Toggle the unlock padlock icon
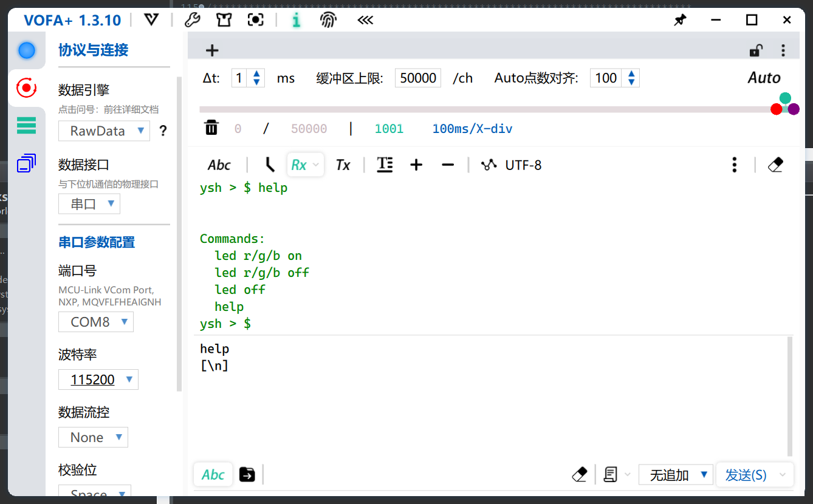This screenshot has height=504, width=813. (755, 50)
